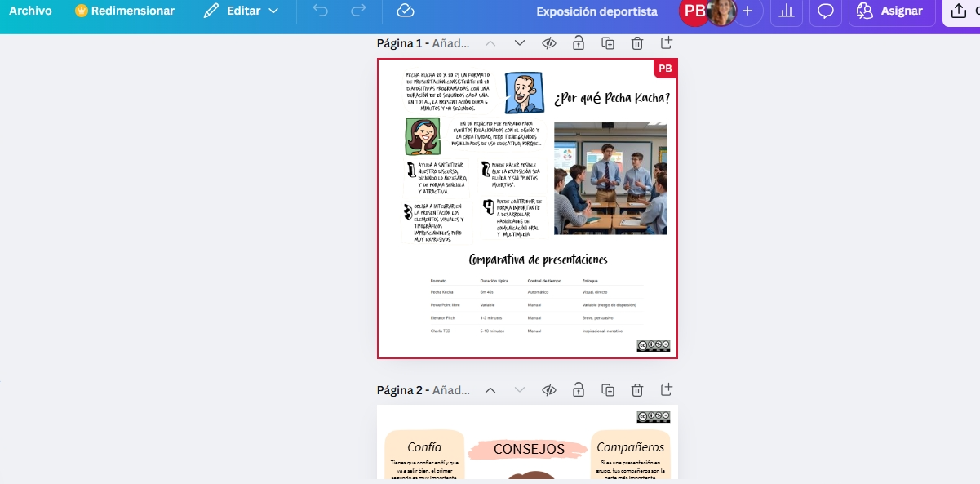The image size is (980, 484).
Task: Delete Página 1 with trash icon
Action: click(x=637, y=43)
